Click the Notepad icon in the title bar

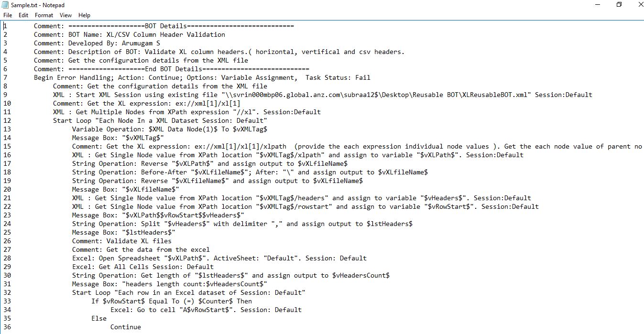tap(5, 5)
